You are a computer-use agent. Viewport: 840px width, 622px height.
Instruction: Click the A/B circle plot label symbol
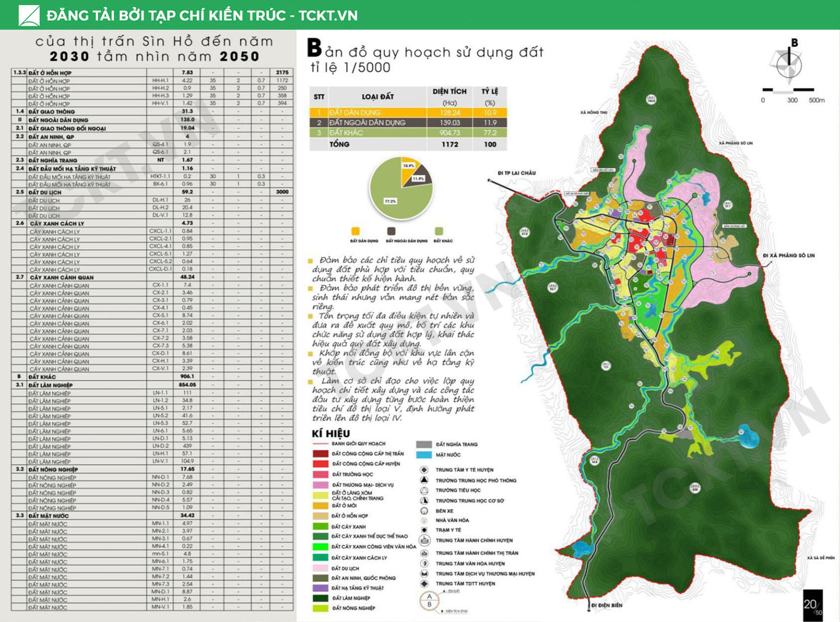click(x=430, y=601)
